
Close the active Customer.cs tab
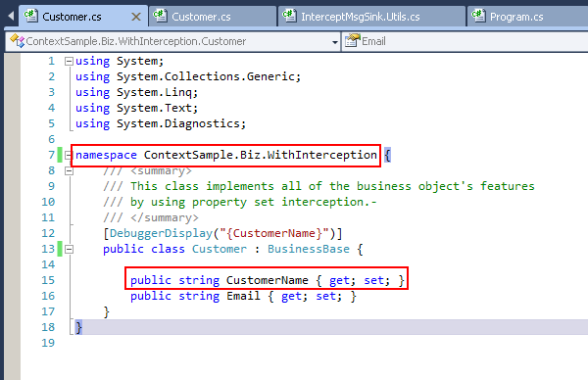coord(136,17)
